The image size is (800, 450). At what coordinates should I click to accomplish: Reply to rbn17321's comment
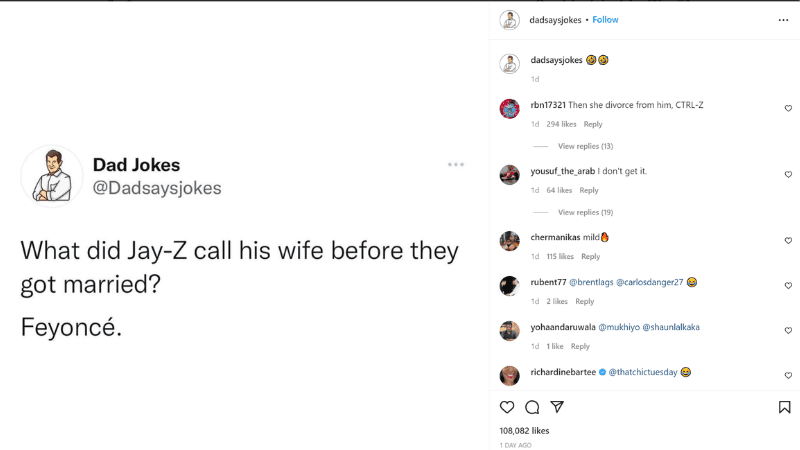point(593,124)
